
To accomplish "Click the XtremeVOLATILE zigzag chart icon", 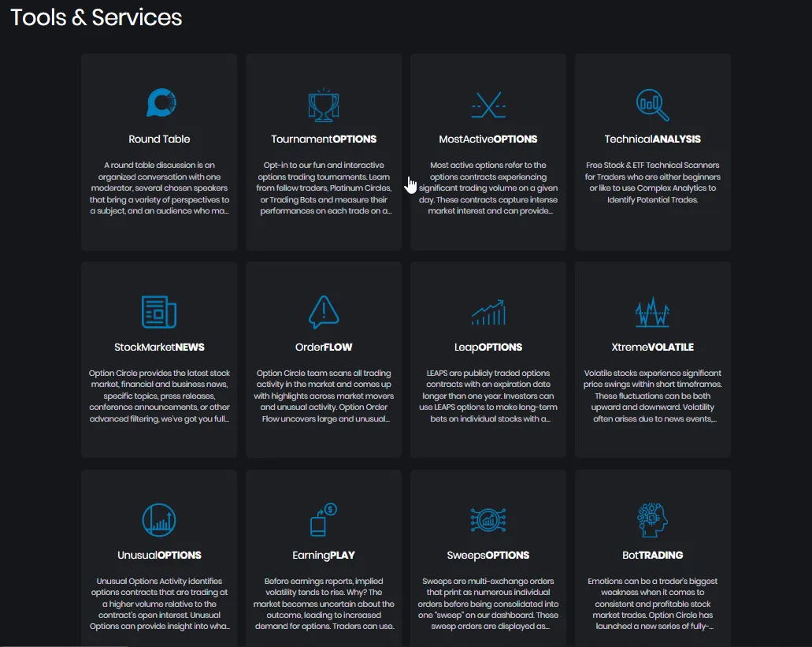I will tap(652, 312).
